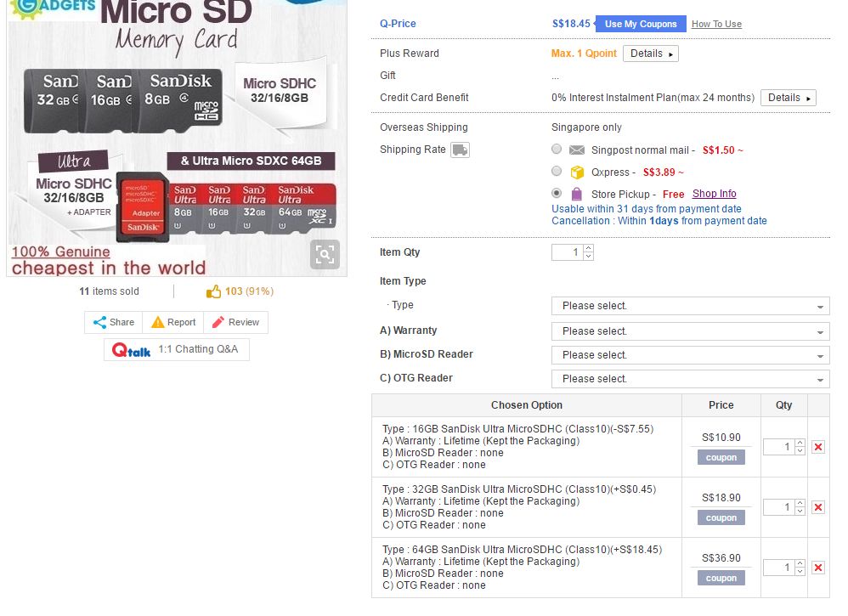Open the C) OTG Reader dropdown
The width and height of the screenshot is (848, 616).
click(691, 379)
